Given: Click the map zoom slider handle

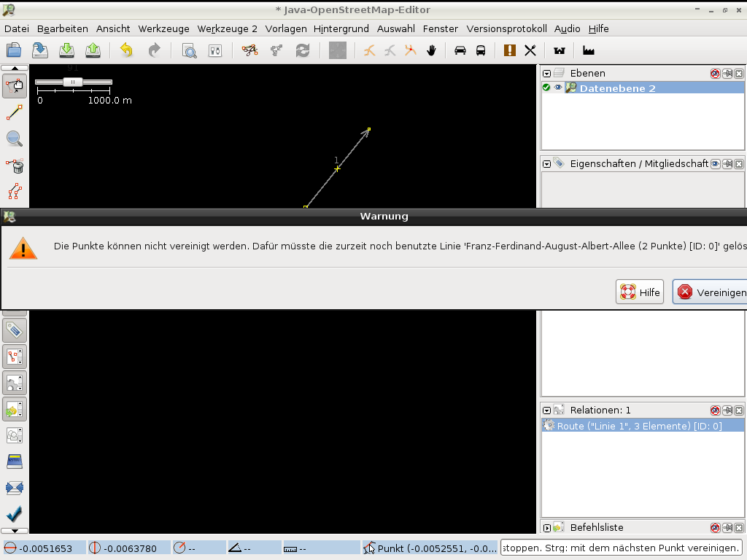Looking at the screenshot, I should tap(72, 82).
